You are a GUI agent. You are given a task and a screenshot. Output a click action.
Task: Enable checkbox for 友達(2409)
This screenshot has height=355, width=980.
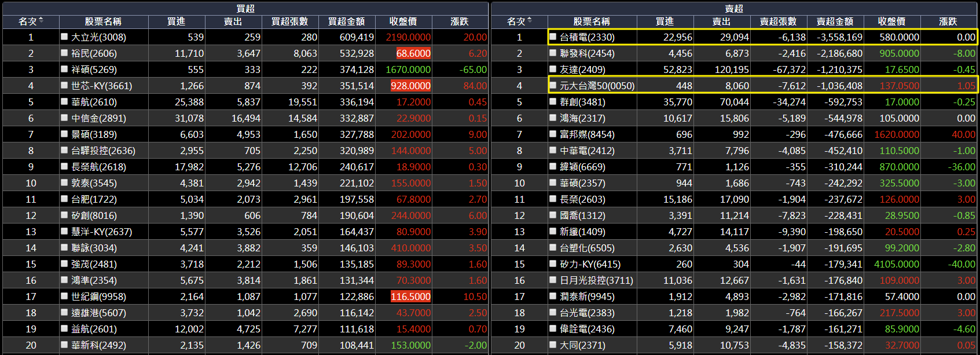coord(553,69)
